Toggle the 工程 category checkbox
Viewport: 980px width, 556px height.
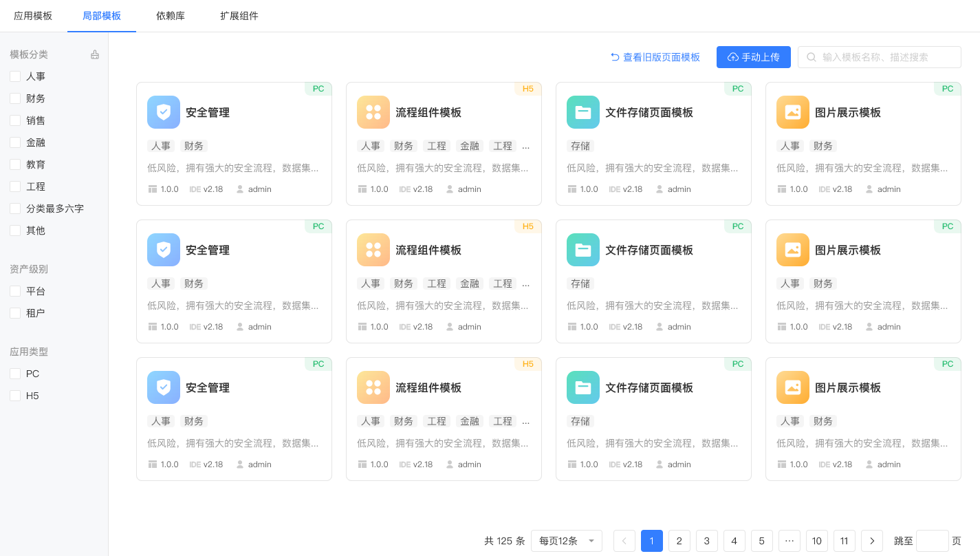pos(15,186)
